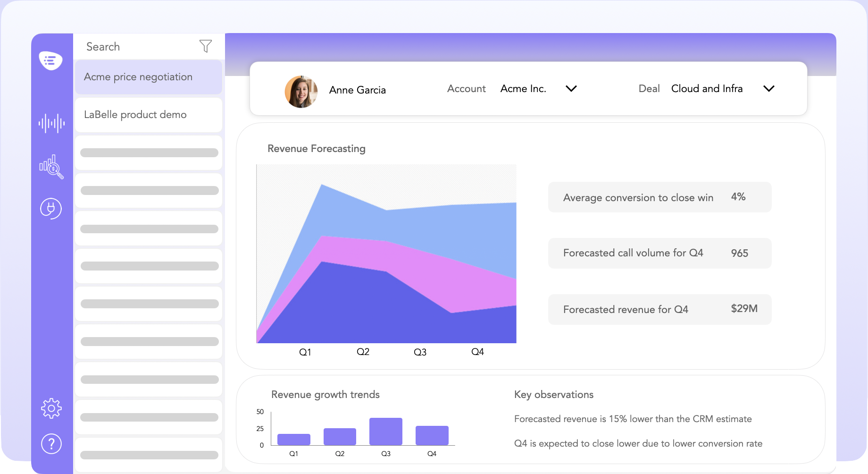Viewport: 868px width, 474px height.
Task: Open integrations via the plug icon
Action: (x=51, y=209)
